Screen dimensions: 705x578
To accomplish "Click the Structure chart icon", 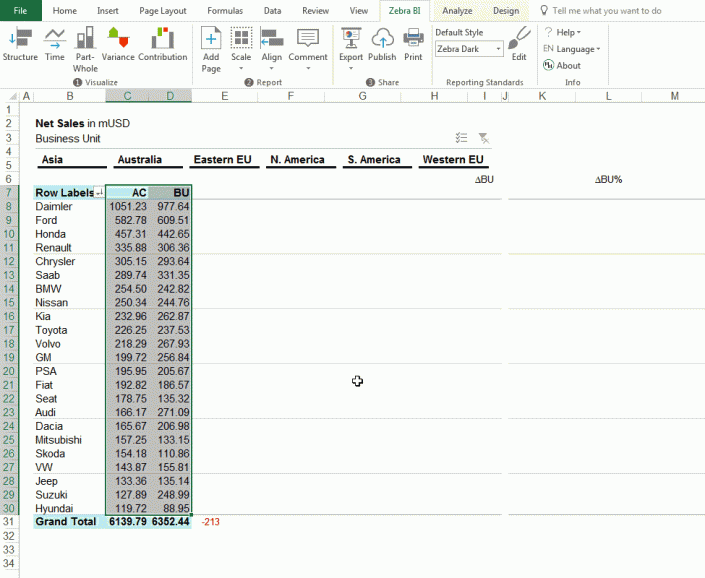I will [20, 40].
